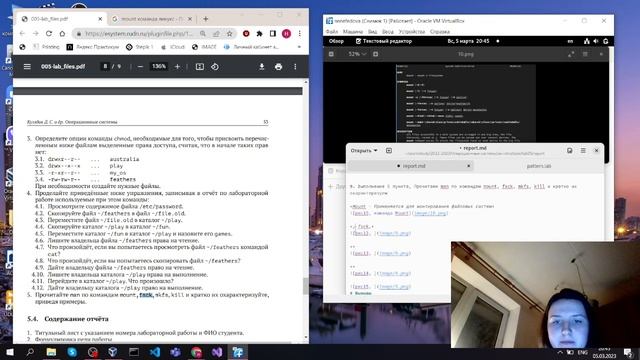The width and height of the screenshot is (640, 360).
Task: Click Обзор in GNOME top bar
Action: [336, 41]
